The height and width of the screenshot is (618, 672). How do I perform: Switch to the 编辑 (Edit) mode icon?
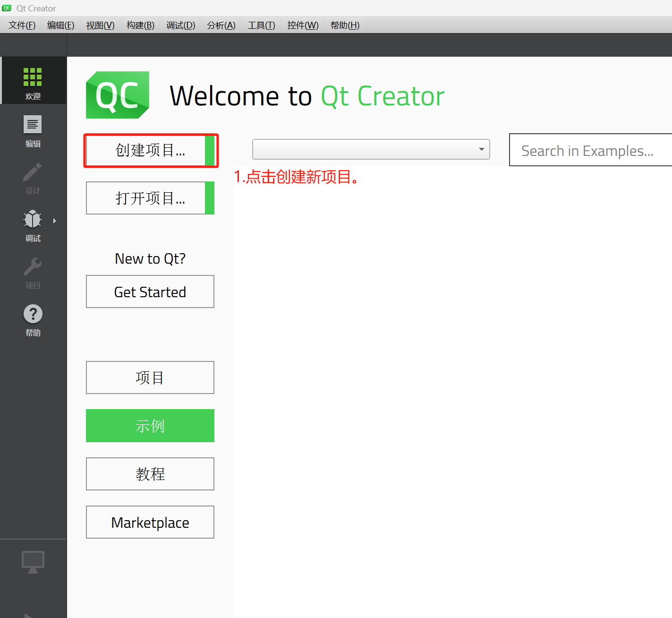point(32,130)
